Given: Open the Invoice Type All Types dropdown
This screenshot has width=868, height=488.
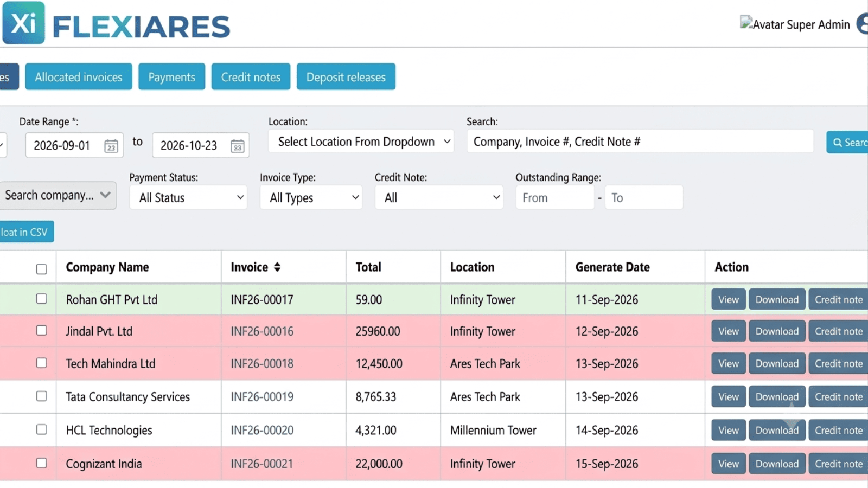Looking at the screenshot, I should pyautogui.click(x=311, y=197).
